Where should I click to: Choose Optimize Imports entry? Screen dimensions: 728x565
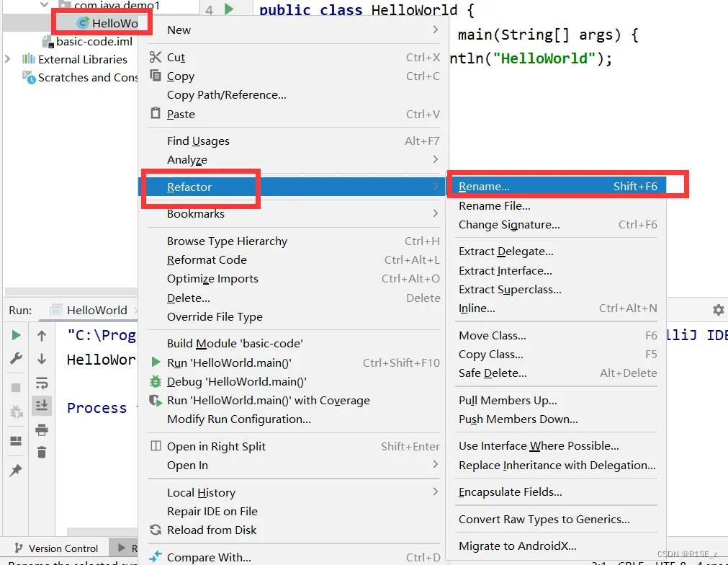pyautogui.click(x=293, y=278)
